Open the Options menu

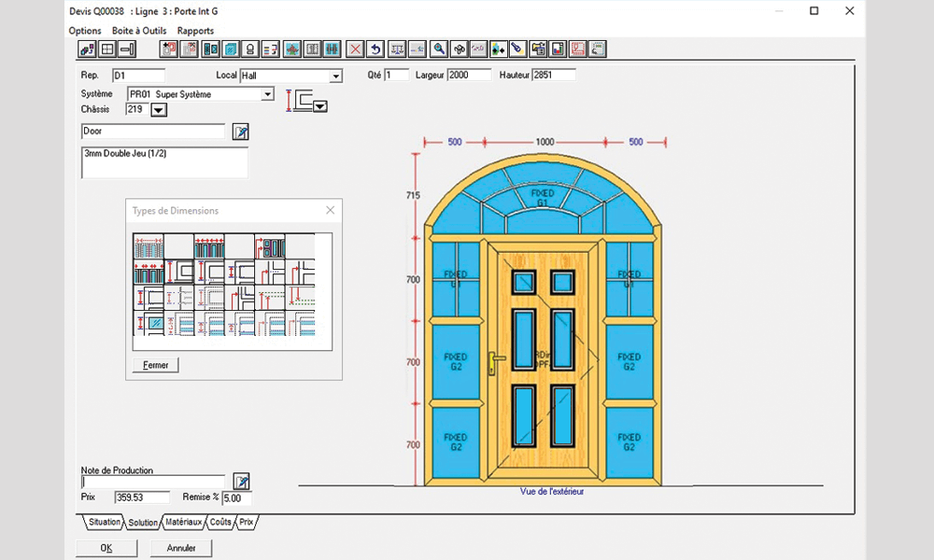(85, 31)
